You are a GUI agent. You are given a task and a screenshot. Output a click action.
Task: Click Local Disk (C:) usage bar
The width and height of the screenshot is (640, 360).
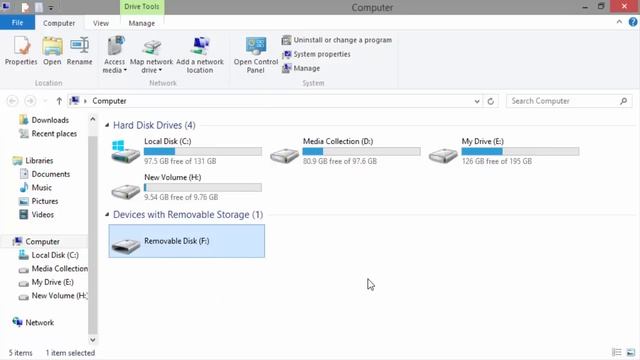pos(203,151)
